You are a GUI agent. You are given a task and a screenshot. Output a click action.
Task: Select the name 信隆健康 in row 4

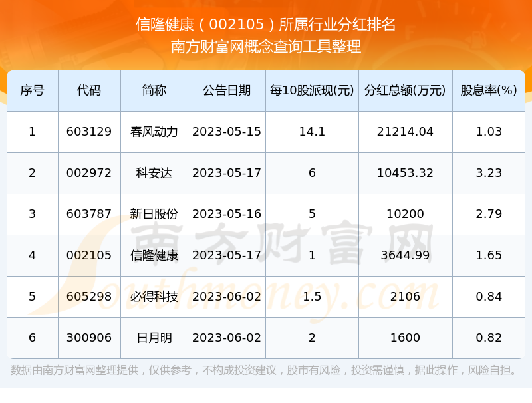coord(154,255)
